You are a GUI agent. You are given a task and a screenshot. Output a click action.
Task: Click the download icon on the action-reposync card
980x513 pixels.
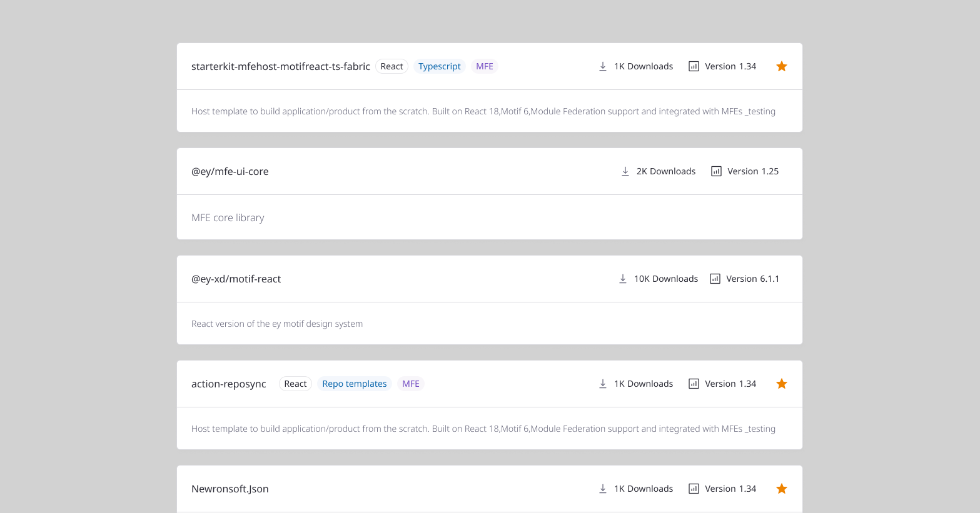coord(603,383)
